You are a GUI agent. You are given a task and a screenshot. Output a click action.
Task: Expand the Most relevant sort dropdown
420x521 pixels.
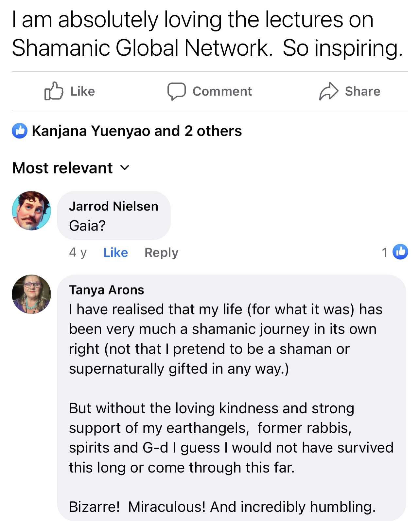coord(71,168)
